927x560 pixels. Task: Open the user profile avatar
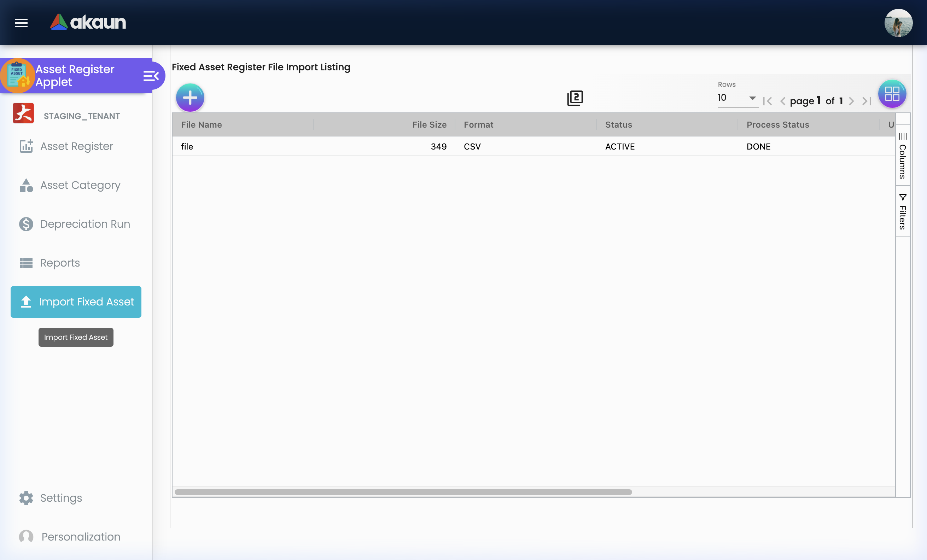point(899,23)
